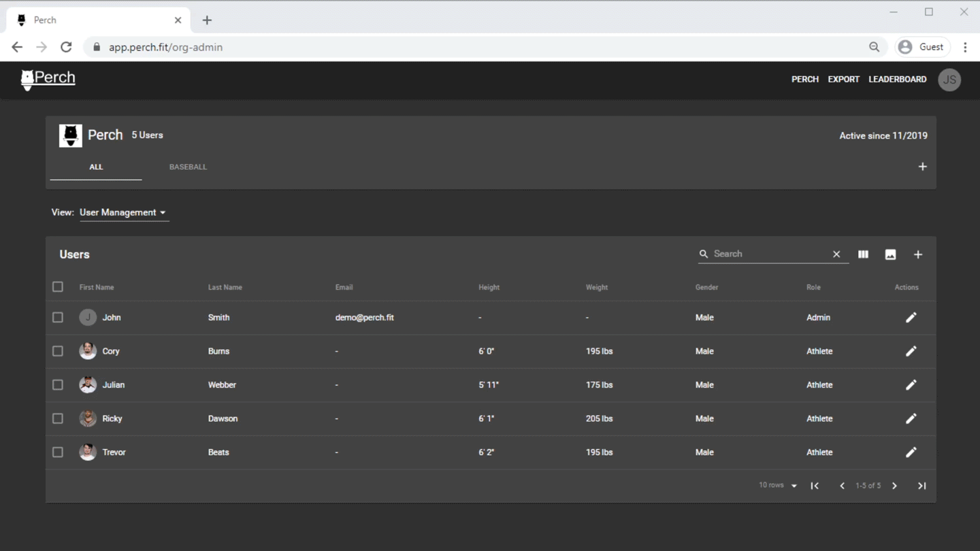Click Trevor's profile photo
The height and width of the screenshot is (551, 980).
click(x=88, y=452)
